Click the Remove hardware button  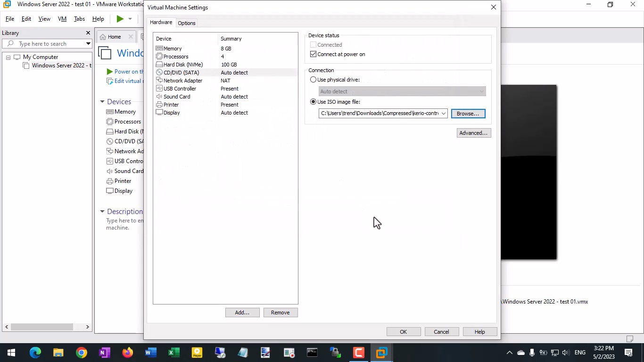click(x=281, y=313)
